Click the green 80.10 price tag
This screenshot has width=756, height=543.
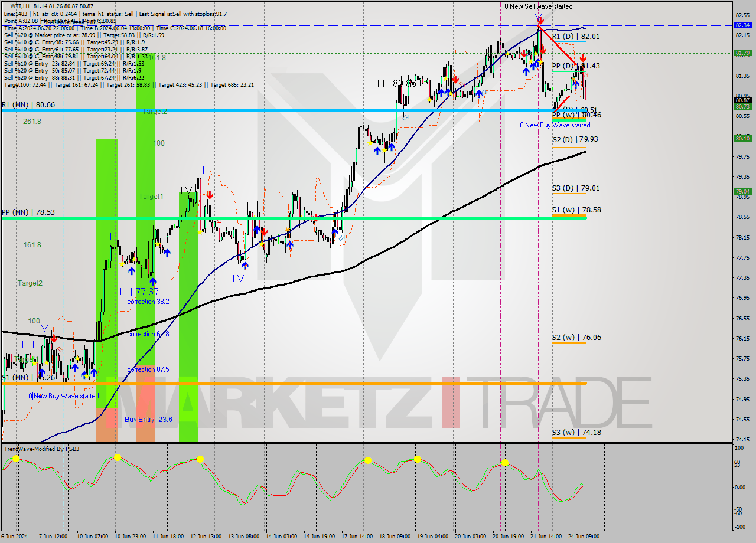(x=742, y=138)
